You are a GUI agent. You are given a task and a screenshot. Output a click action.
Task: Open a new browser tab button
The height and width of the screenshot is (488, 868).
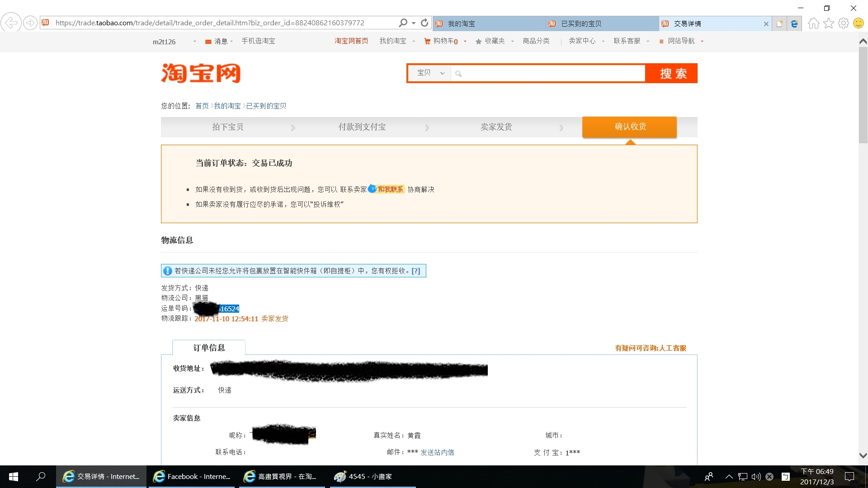pos(780,23)
